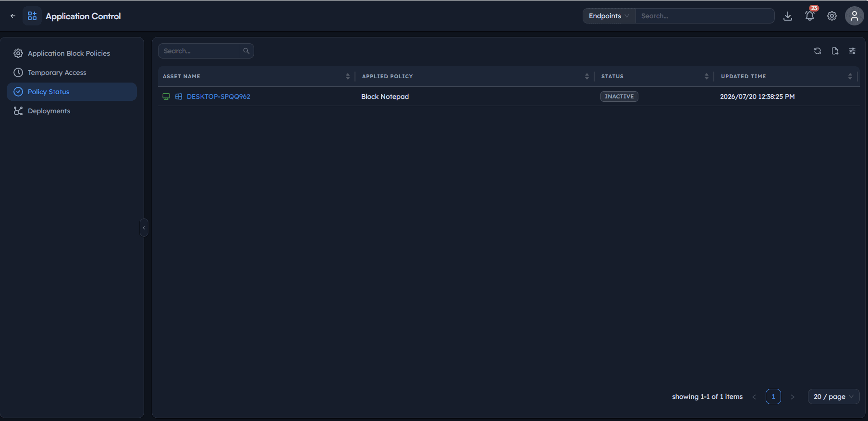
Task: Open the user profile avatar menu
Action: (x=854, y=16)
